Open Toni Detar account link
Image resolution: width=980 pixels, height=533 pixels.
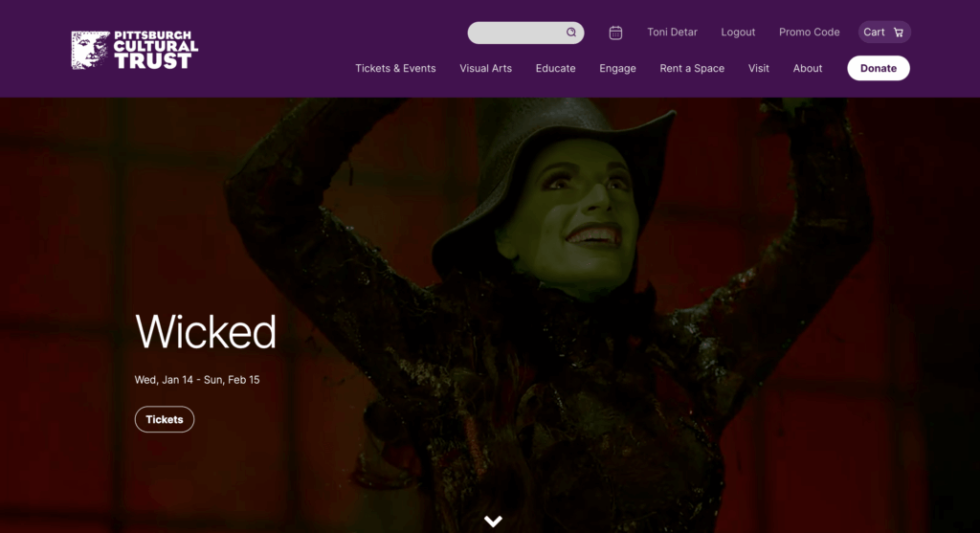click(672, 33)
